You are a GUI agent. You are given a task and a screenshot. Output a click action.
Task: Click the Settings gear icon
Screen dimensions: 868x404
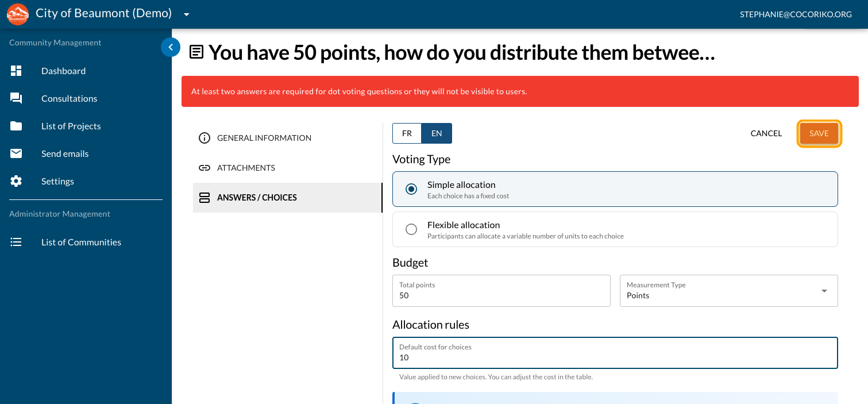[x=16, y=181]
